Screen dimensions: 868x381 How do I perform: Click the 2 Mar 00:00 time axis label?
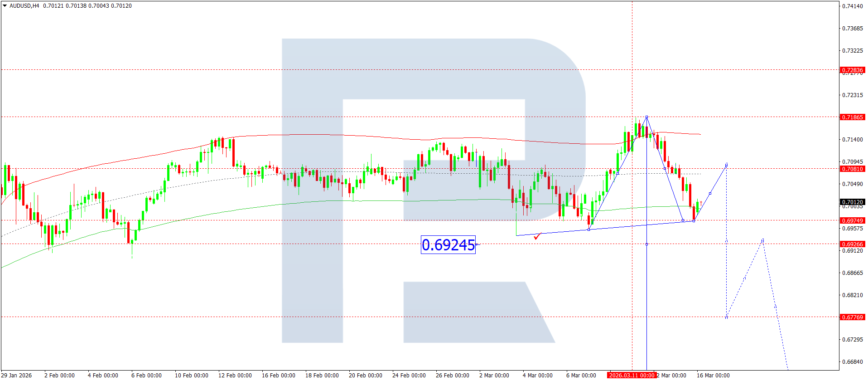pos(494,375)
